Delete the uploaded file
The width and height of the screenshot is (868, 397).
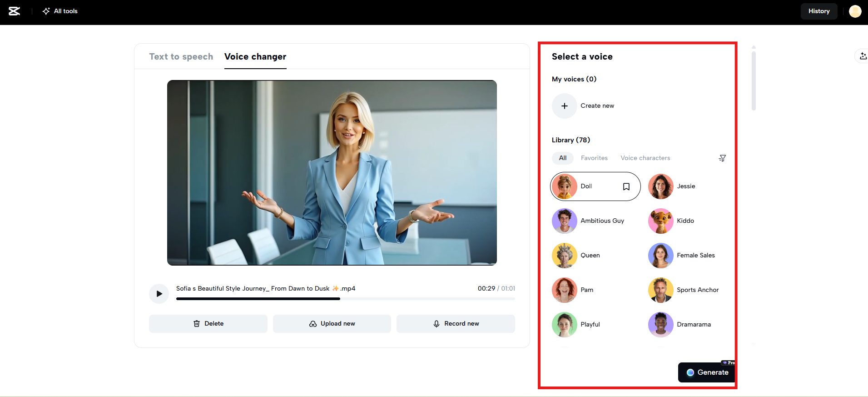click(x=208, y=324)
